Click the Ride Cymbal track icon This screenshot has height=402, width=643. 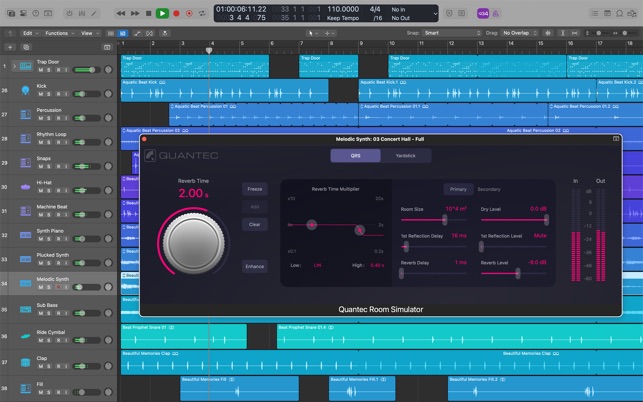click(x=23, y=335)
